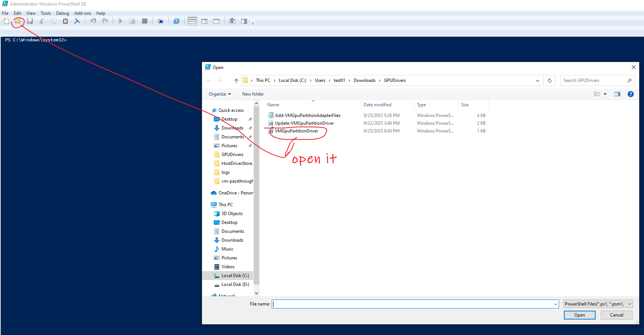Select OneDrive in the navigation pane
The width and height of the screenshot is (644, 335).
[236, 193]
